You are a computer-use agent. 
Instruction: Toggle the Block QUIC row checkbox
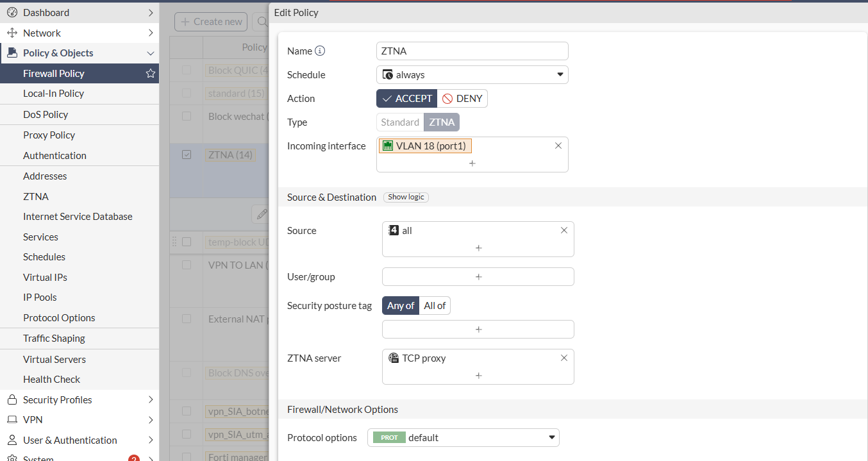click(x=187, y=70)
